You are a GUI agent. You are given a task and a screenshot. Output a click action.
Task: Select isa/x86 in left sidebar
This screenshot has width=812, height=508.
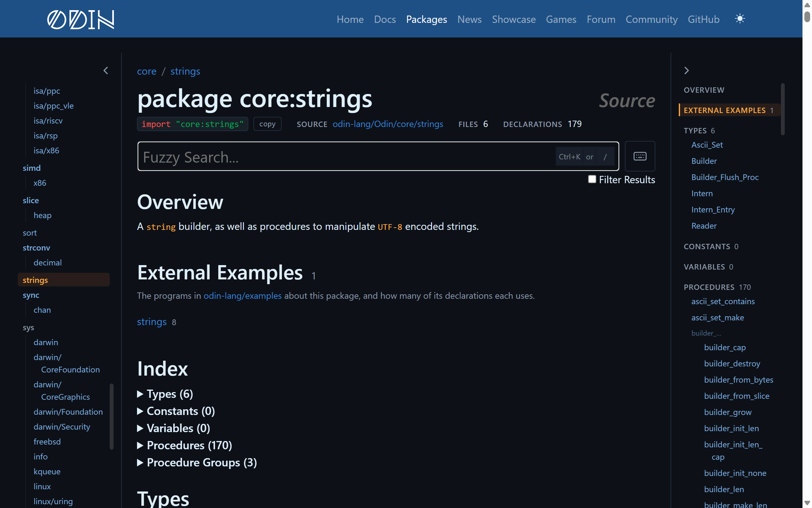[x=46, y=150]
